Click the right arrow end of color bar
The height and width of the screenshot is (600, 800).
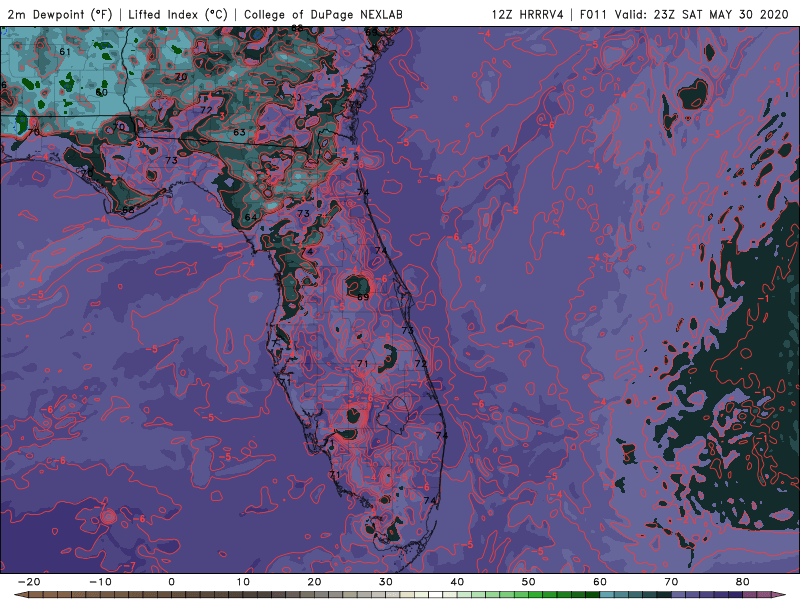(779, 595)
